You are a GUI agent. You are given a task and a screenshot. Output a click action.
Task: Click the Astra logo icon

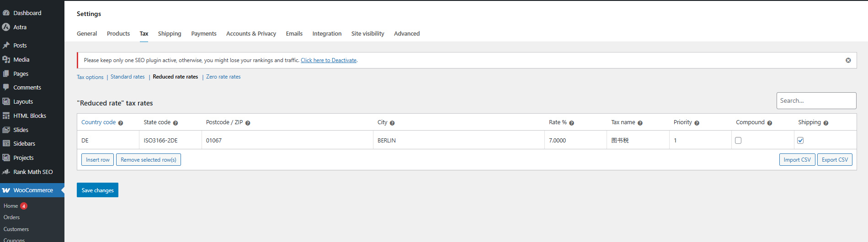tap(6, 27)
